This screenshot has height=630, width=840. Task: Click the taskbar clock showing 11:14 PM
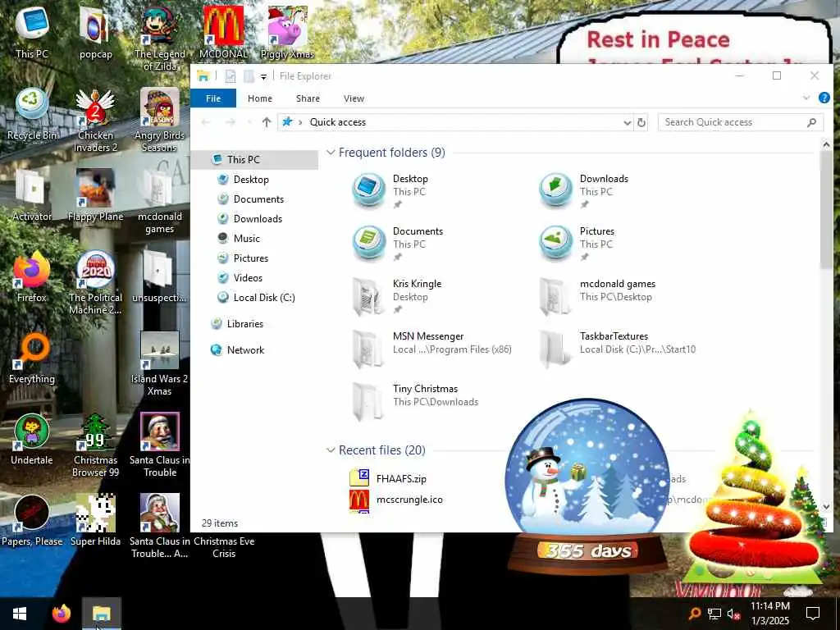(x=769, y=614)
